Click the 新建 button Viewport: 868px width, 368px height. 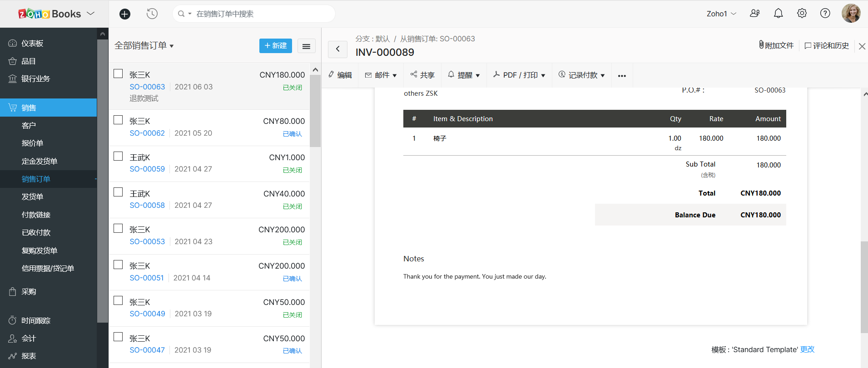pos(275,46)
